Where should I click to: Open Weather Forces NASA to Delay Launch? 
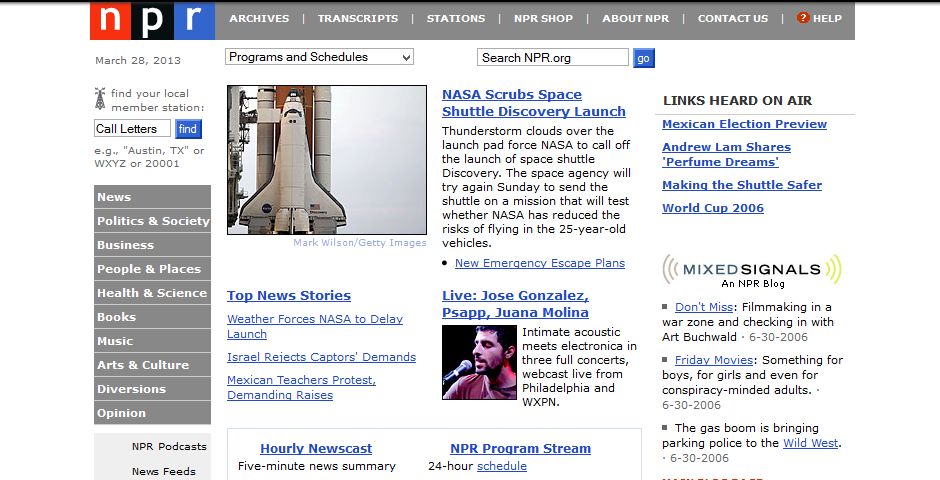(x=315, y=327)
